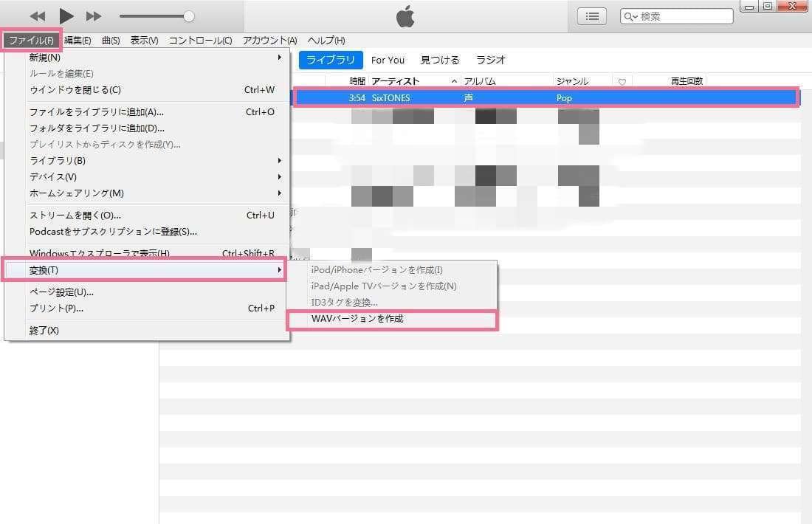
Task: Open the ファイル(F) menu
Action: pyautogui.click(x=31, y=41)
